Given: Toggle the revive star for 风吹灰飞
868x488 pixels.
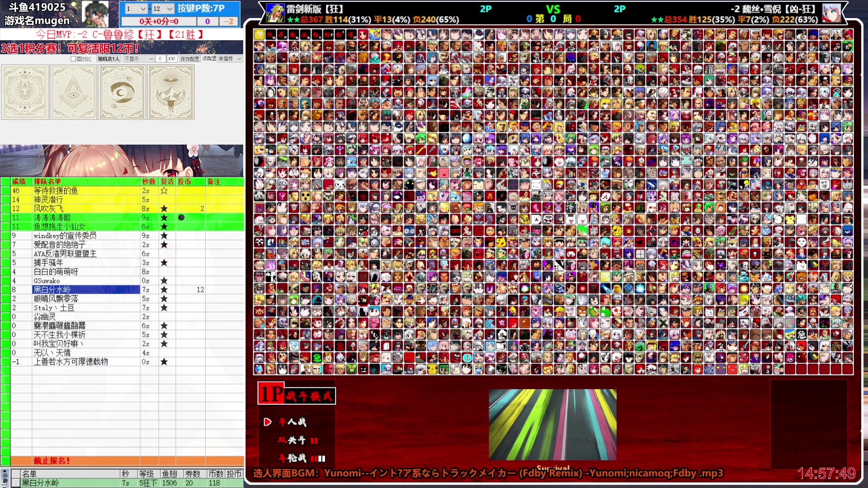Looking at the screenshot, I should pos(164,209).
